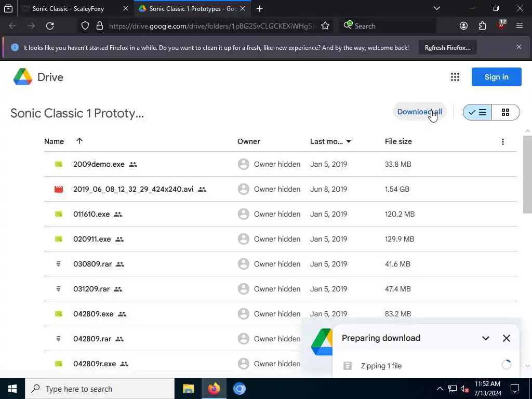Click the 020911.exe file icon
This screenshot has width=532, height=399.
pos(59,239)
